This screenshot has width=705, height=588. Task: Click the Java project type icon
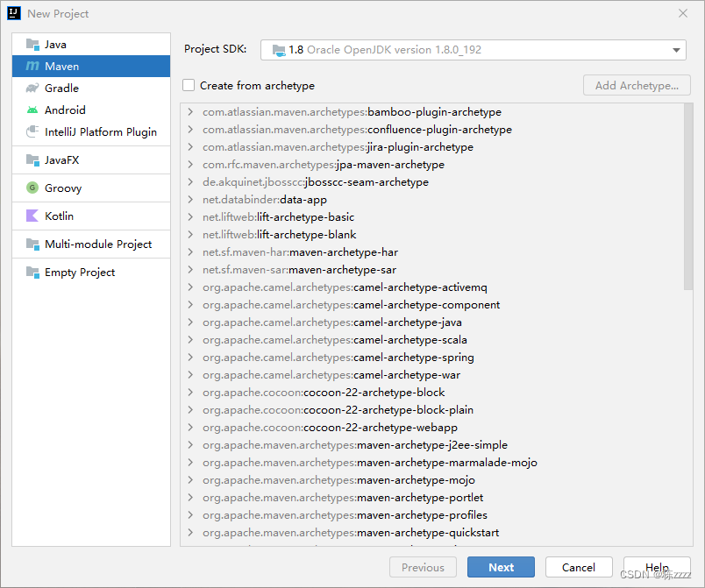32,45
